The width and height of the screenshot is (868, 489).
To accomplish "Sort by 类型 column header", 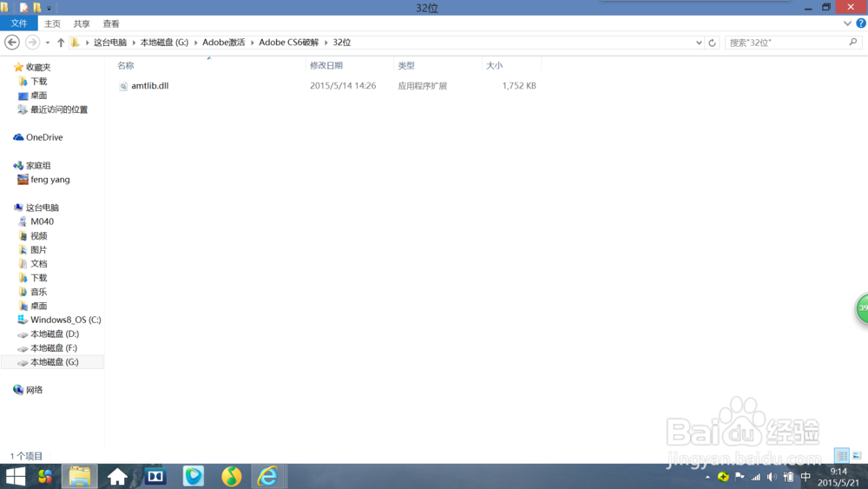I will coord(405,65).
